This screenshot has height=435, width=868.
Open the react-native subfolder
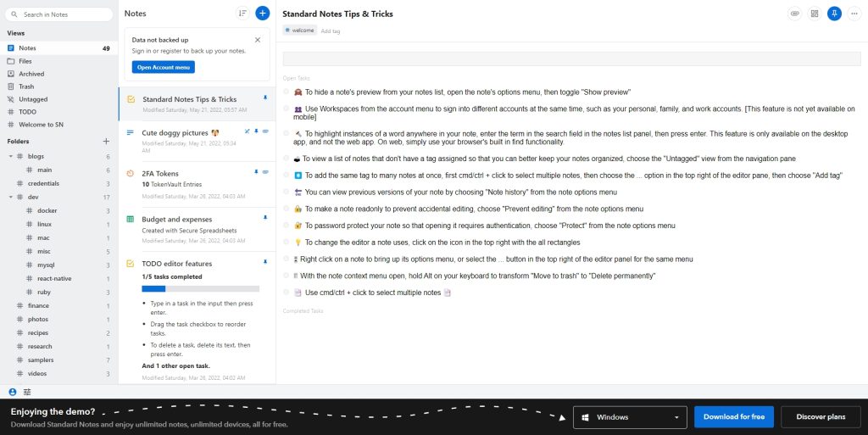(x=58, y=278)
